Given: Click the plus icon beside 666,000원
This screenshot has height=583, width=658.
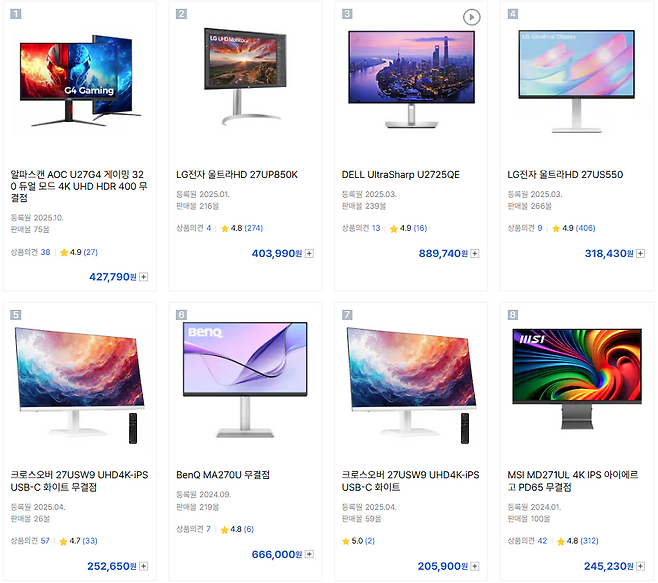Looking at the screenshot, I should [x=309, y=554].
